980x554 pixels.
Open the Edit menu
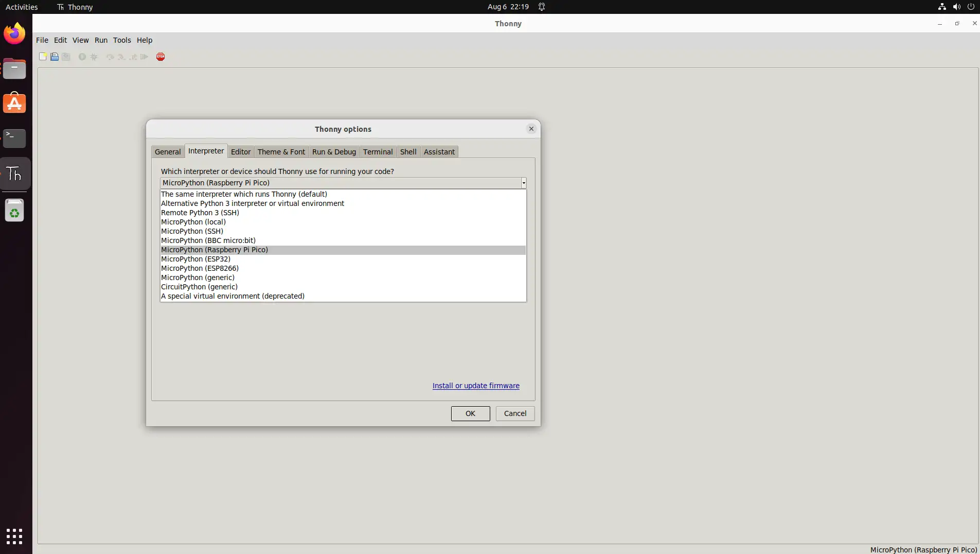(x=60, y=40)
